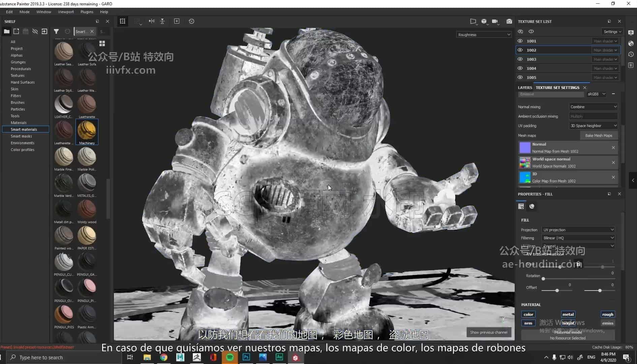Viewport: 637px width, 364px height.
Task: Adjust the Rotation slider handle
Action: point(543,279)
